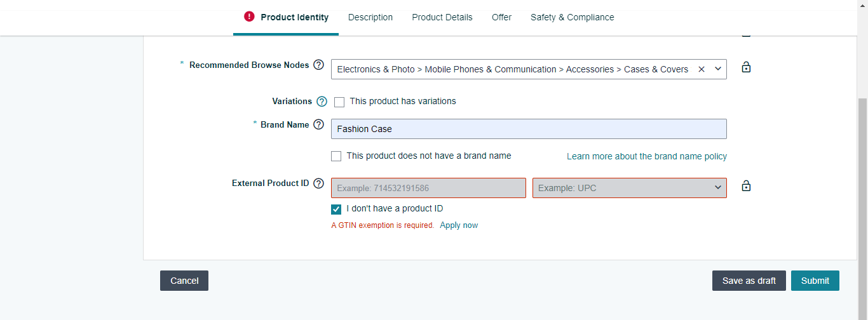Clear the browse node with the X icon
Screen dimensions: 868x320
pos(702,69)
